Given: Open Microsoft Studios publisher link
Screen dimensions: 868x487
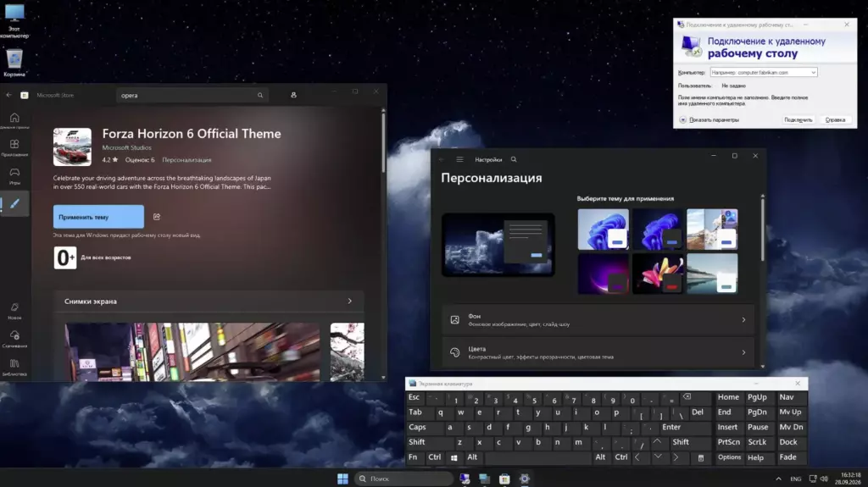Looking at the screenshot, I should pyautogui.click(x=127, y=147).
